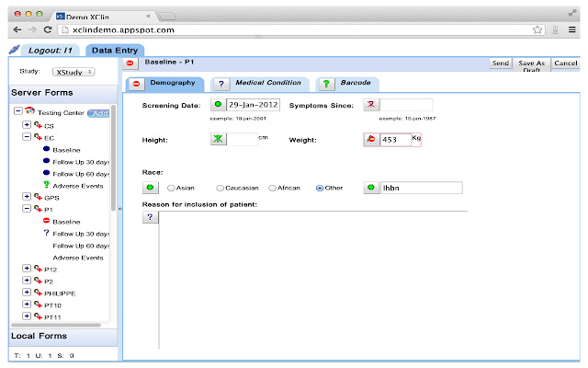Open P1 Follow Up 60 days form

(81, 246)
